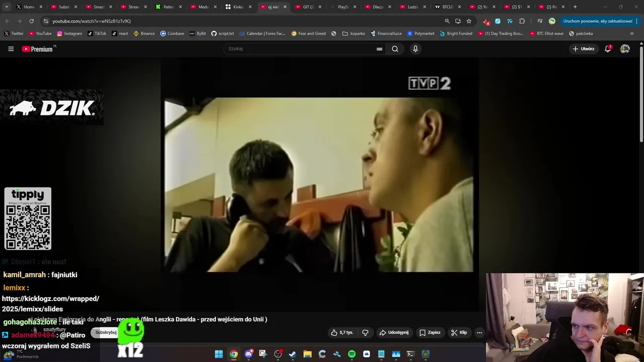
Task: Click the page vertical scrollbar
Action: pyautogui.click(x=641, y=93)
